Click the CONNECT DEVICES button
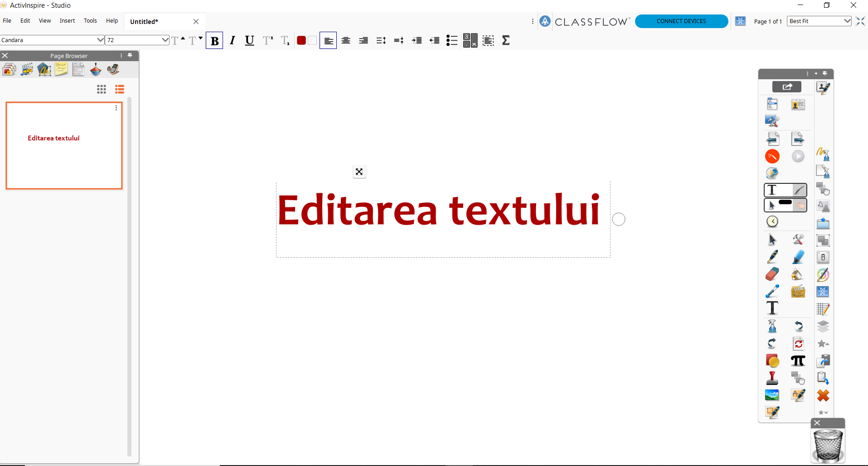Viewport: 868px width, 466px height. pyautogui.click(x=681, y=21)
